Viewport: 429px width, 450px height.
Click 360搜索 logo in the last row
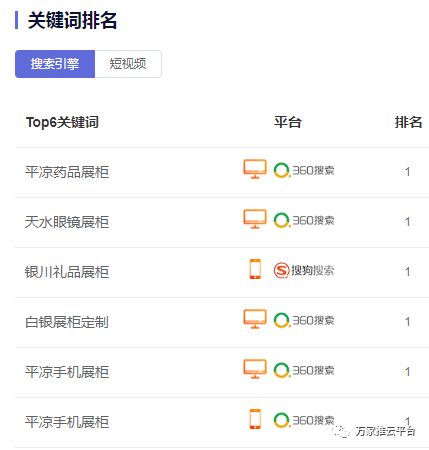[x=304, y=420]
